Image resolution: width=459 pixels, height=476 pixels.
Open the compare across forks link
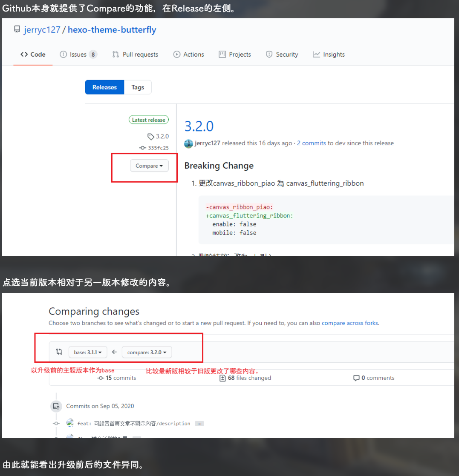pyautogui.click(x=350, y=323)
